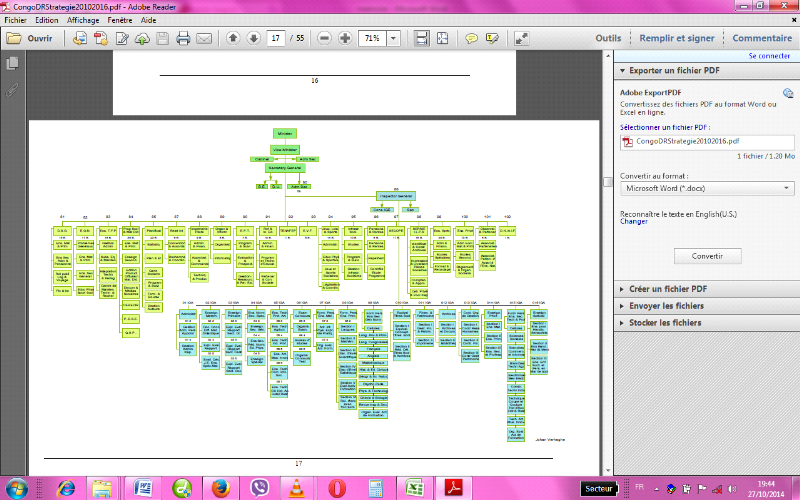This screenshot has width=800, height=500.
Task: Go to previous page with up arrow
Action: tap(233, 39)
